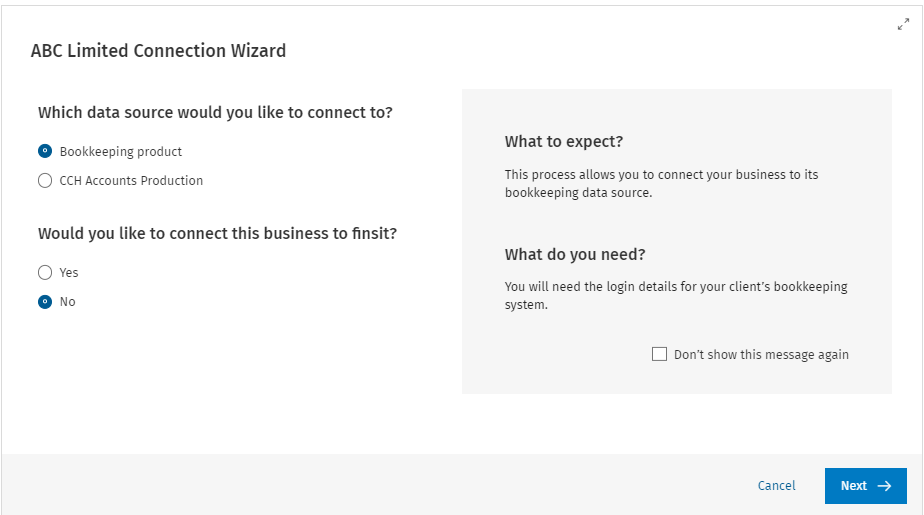Click the login details description paragraph

[x=675, y=295]
